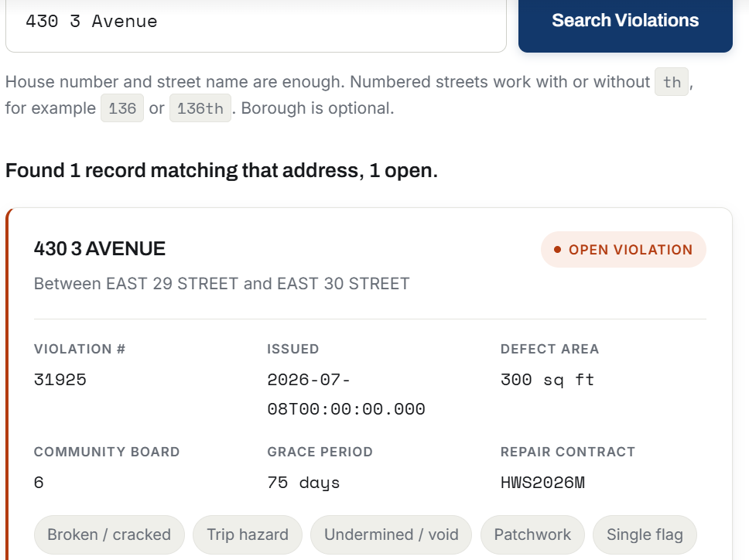Click the Undermined / void tag

[x=392, y=534]
